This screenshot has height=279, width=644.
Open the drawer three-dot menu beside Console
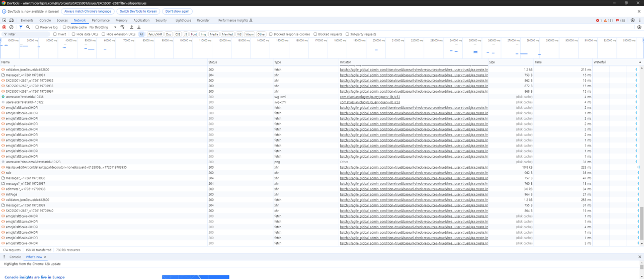point(4,257)
